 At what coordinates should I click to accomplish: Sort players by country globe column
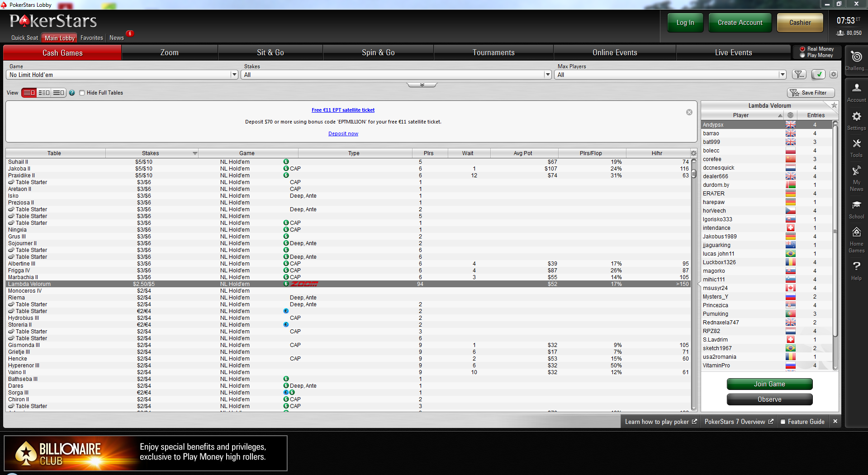point(790,115)
